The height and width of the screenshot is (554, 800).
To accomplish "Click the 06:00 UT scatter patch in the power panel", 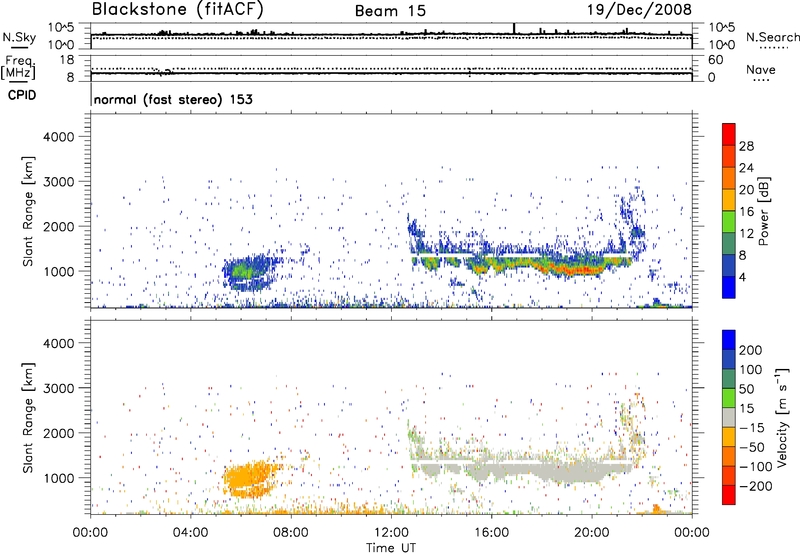I will (250, 273).
